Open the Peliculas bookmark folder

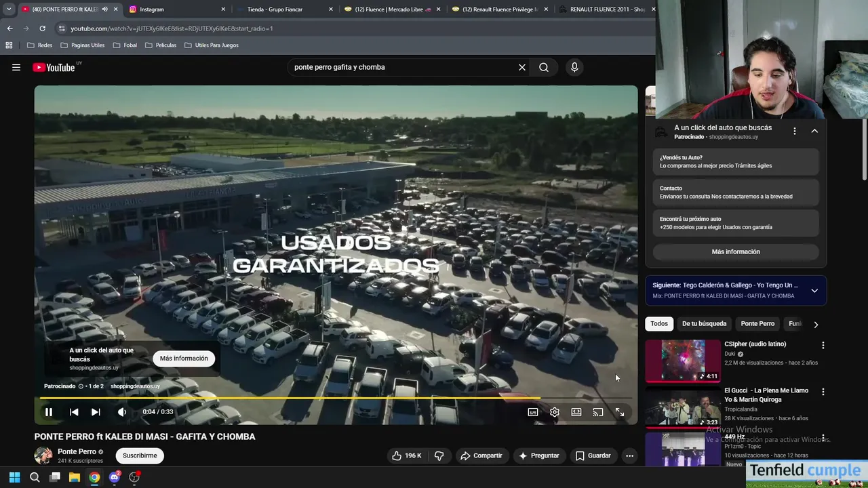161,45
